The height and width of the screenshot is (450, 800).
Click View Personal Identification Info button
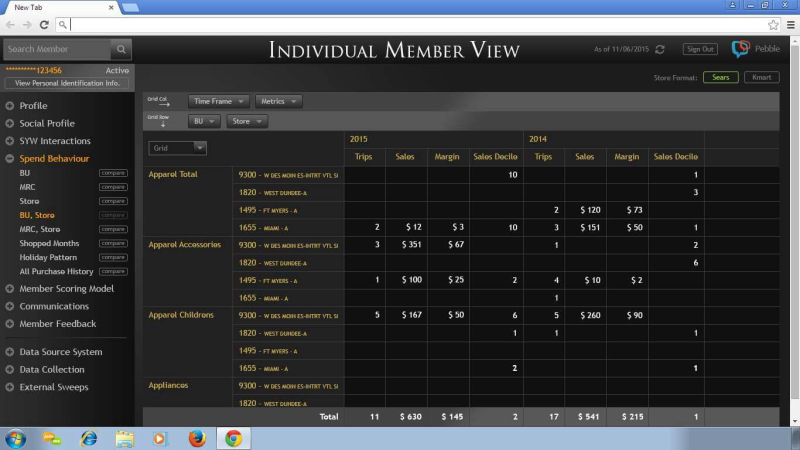point(66,82)
